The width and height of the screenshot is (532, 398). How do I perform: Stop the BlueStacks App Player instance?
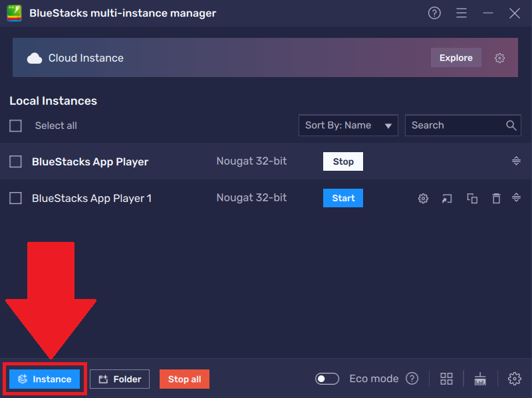click(x=343, y=161)
